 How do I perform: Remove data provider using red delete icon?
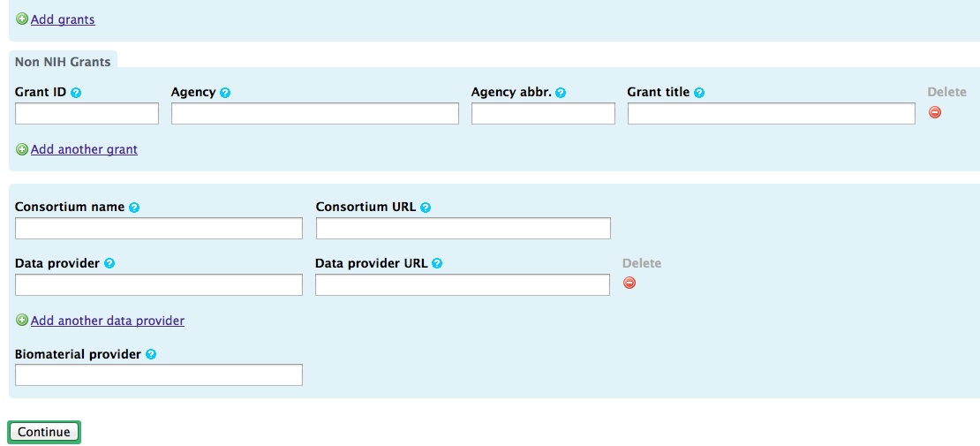tap(629, 283)
